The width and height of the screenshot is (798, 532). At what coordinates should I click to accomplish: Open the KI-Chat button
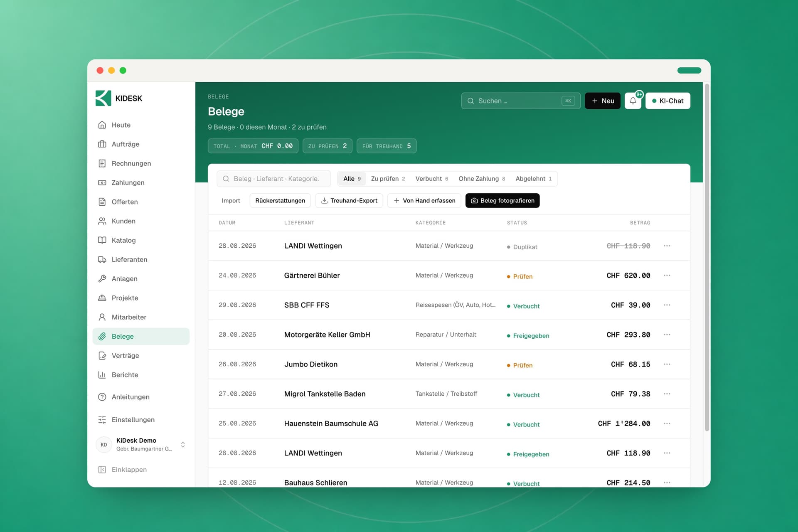tap(668, 101)
